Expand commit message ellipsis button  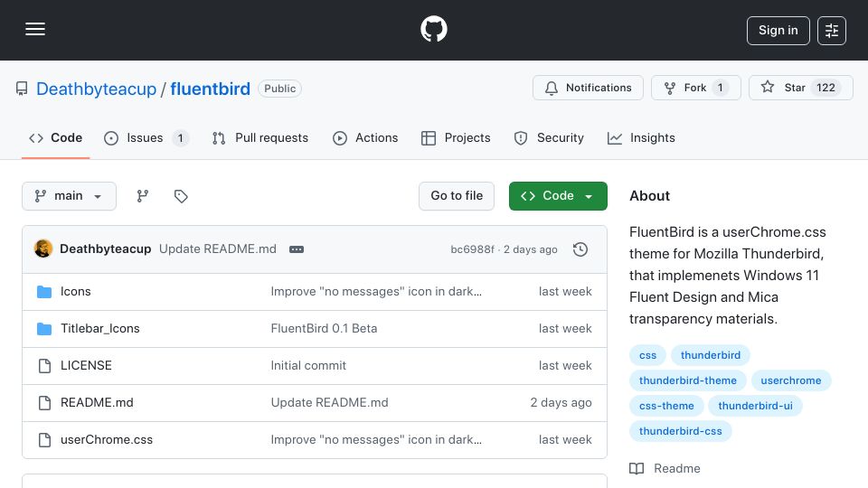pos(297,249)
